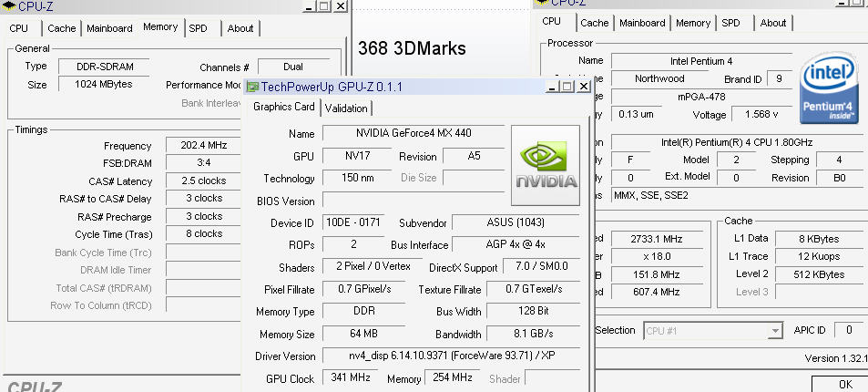Click the Driver Version field nv4_disp ForceWare 93.71
This screenshot has width=868, height=392.
point(451,356)
